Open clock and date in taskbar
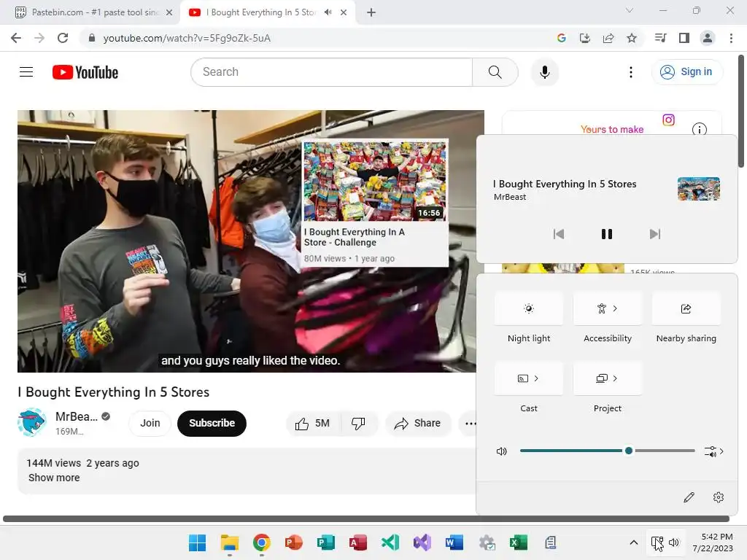This screenshot has height=560, width=747. tap(713, 542)
